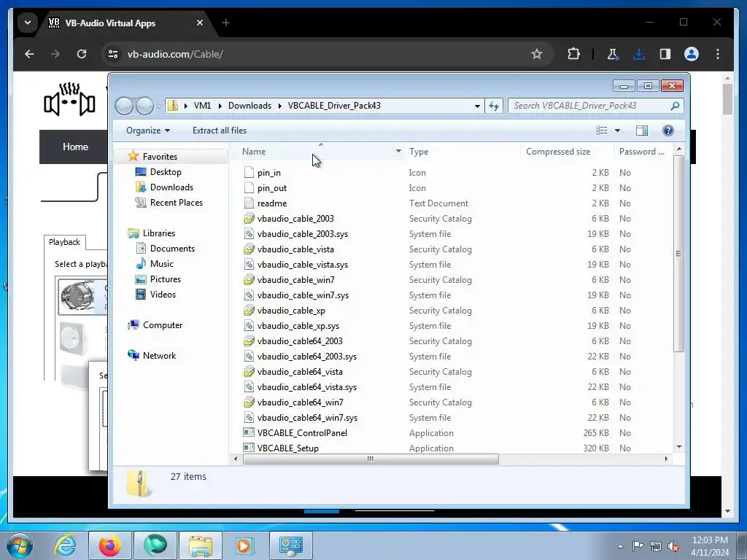Viewport: 747px width, 560px height.
Task: Click Extract all files
Action: tap(219, 131)
